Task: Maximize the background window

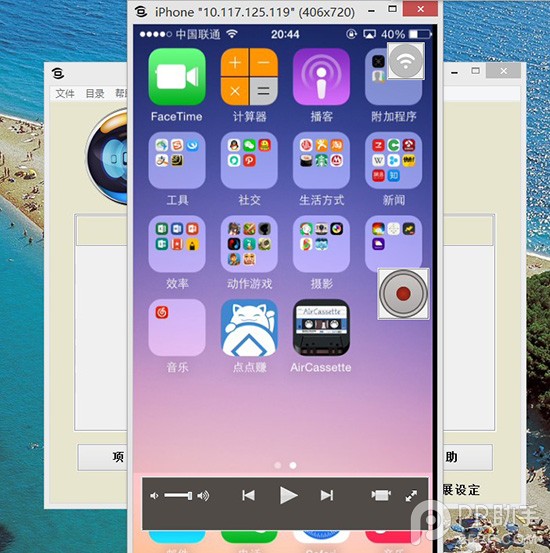Action: (476, 71)
